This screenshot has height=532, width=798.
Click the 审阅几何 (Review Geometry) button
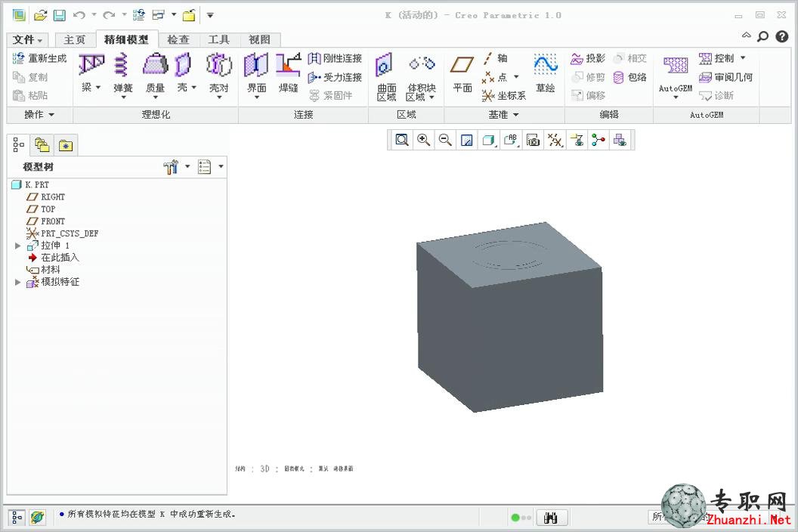pos(725,77)
